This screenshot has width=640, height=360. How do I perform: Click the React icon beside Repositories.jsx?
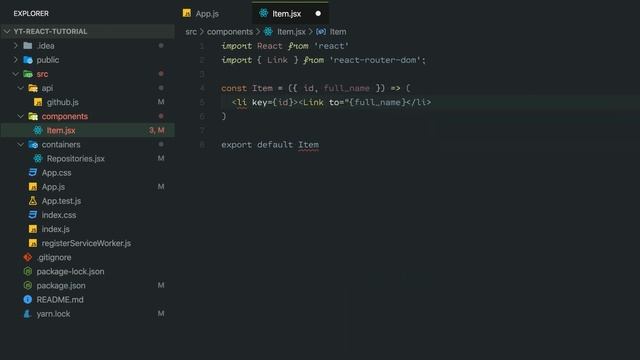(x=38, y=158)
